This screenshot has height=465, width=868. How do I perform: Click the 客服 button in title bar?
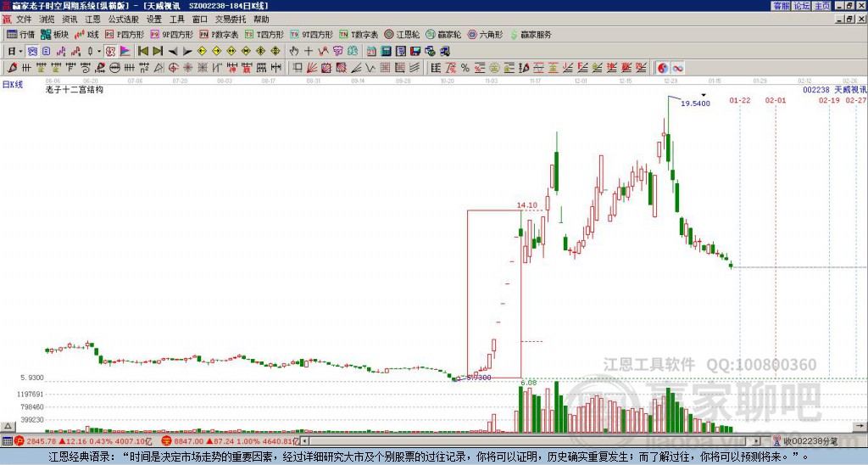click(781, 6)
